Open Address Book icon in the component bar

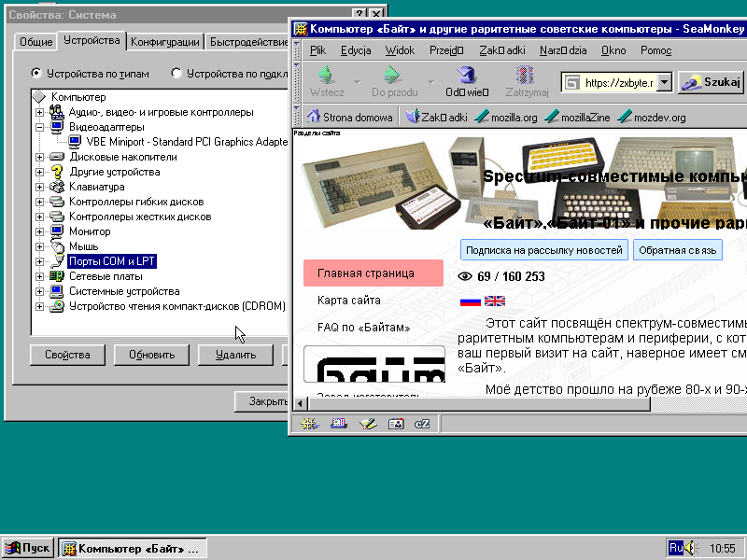coord(395,424)
